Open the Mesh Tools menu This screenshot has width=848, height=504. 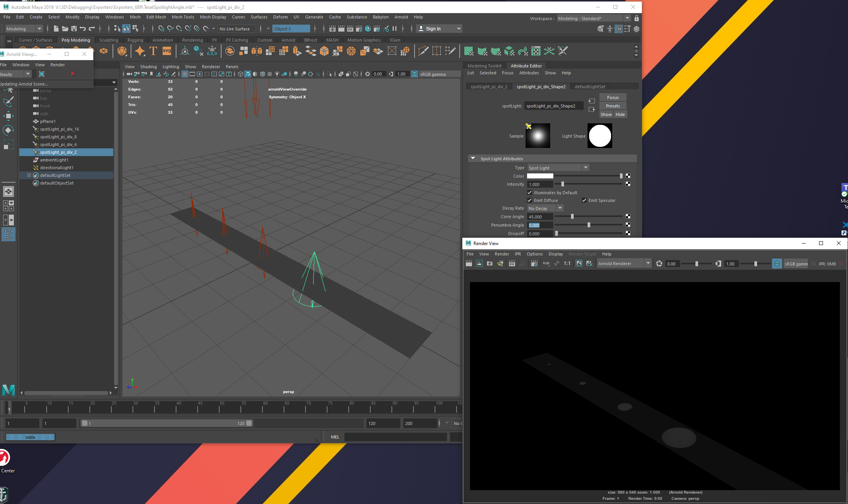pos(183,17)
